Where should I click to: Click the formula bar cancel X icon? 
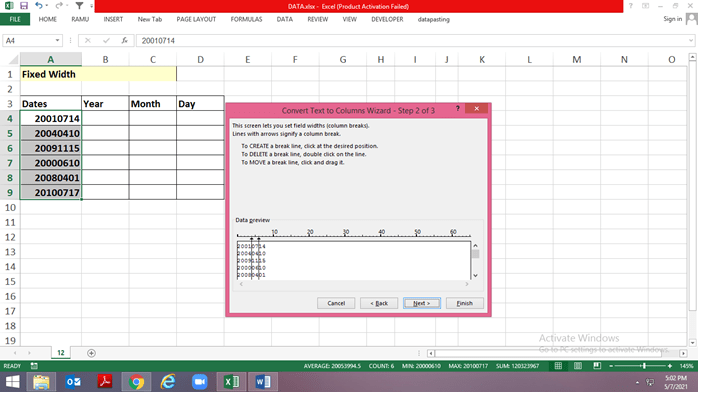pyautogui.click(x=87, y=41)
